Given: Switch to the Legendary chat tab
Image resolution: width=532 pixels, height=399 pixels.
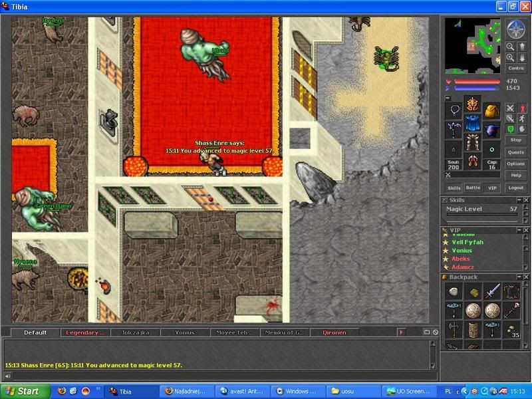Looking at the screenshot, I should [85, 332].
